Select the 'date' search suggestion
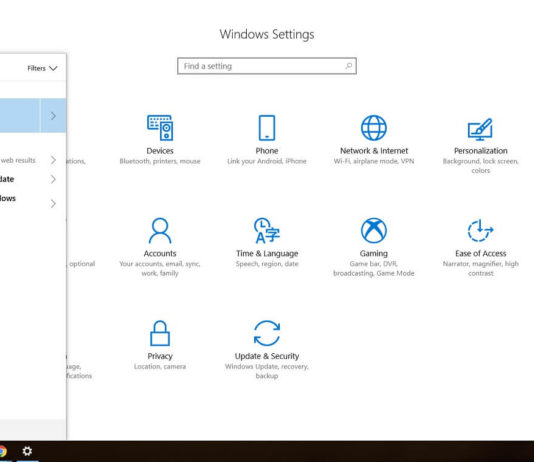534x462 pixels. click(x=7, y=179)
